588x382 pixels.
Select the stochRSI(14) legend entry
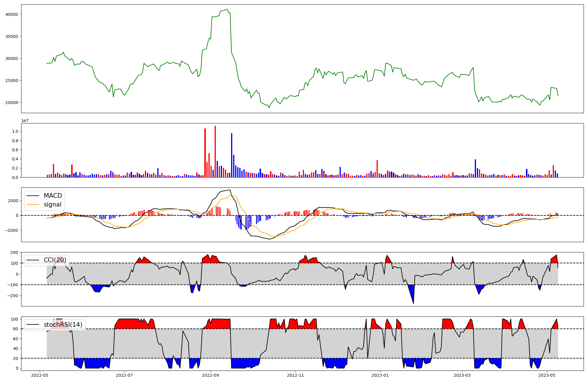[x=63, y=325]
